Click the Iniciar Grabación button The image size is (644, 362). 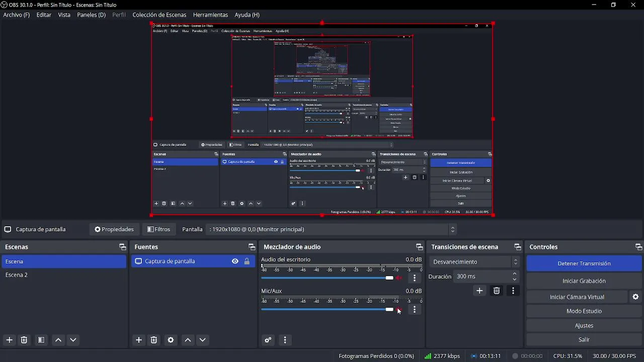(x=584, y=281)
